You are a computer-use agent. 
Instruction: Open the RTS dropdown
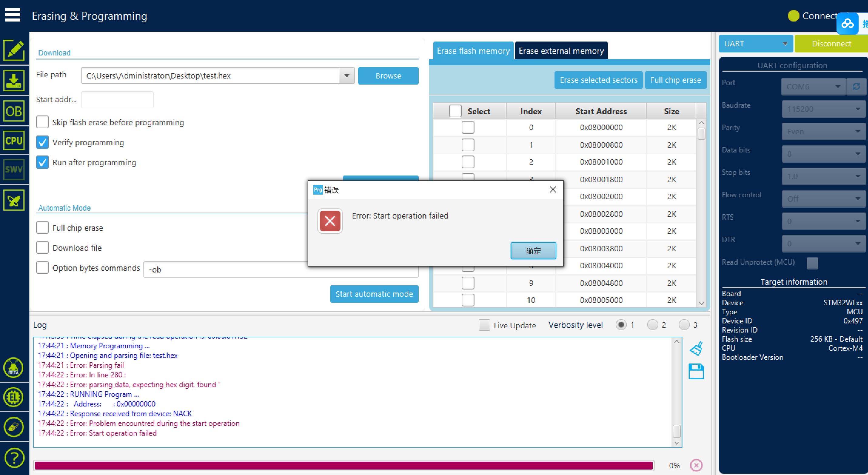[823, 221]
